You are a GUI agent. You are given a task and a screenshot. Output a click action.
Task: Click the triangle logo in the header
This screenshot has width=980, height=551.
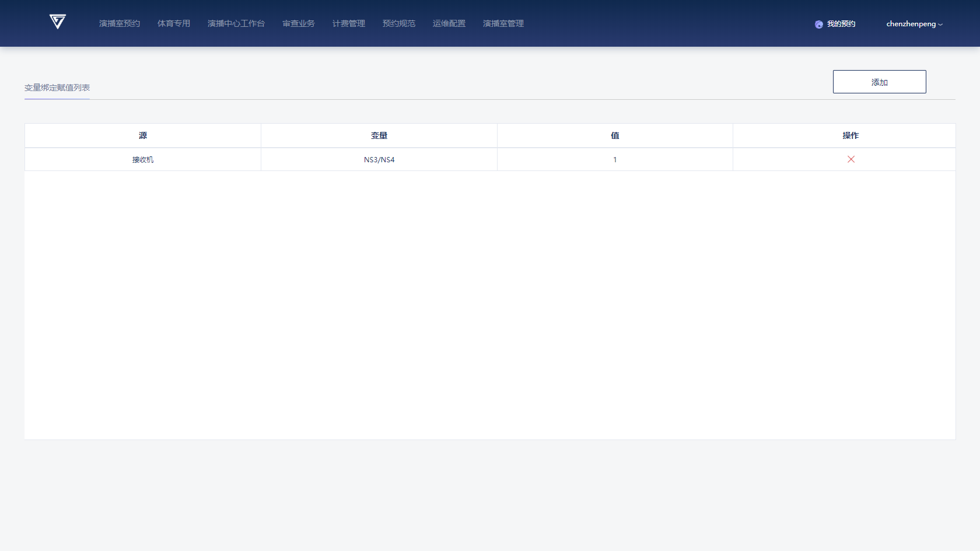57,22
